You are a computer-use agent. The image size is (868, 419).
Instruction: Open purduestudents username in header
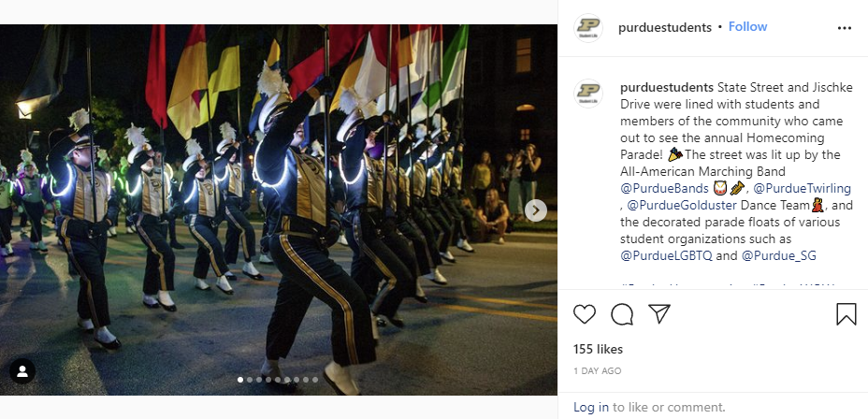pyautogui.click(x=665, y=27)
